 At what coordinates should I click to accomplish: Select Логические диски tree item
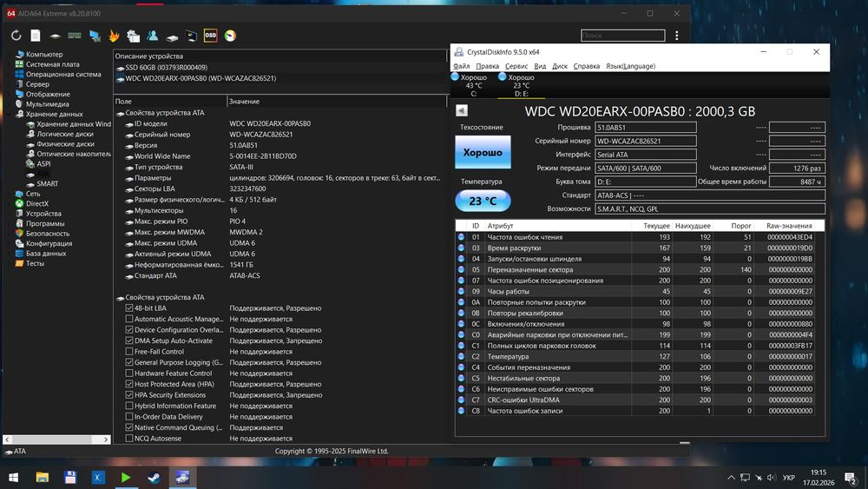65,134
